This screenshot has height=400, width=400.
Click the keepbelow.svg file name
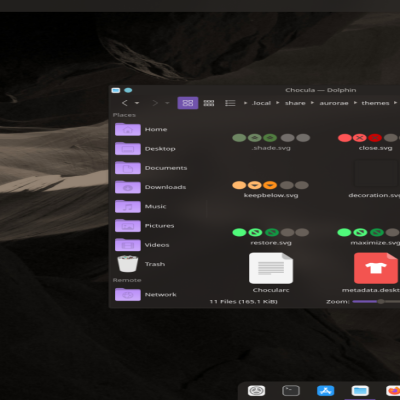(x=271, y=195)
